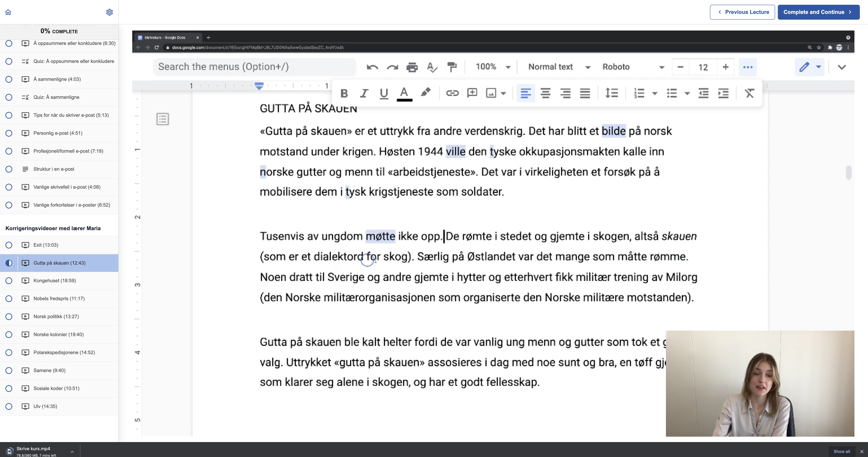
Task: Increase the indent
Action: (x=723, y=93)
